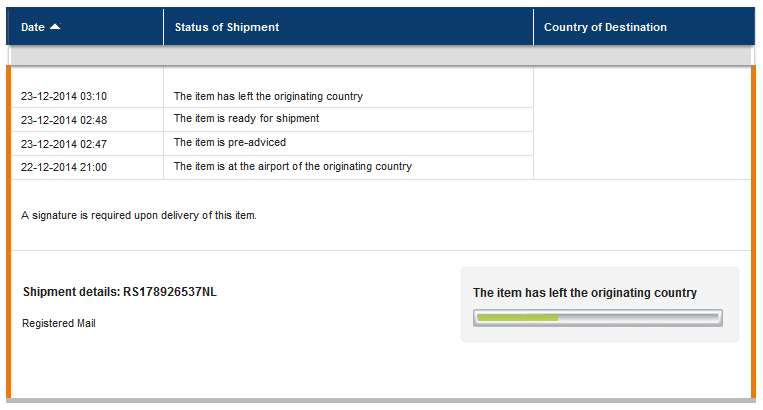Click the 23-12-2014 03:10 date entry
Screen dimensions: 763x410
pyautogui.click(x=64, y=97)
